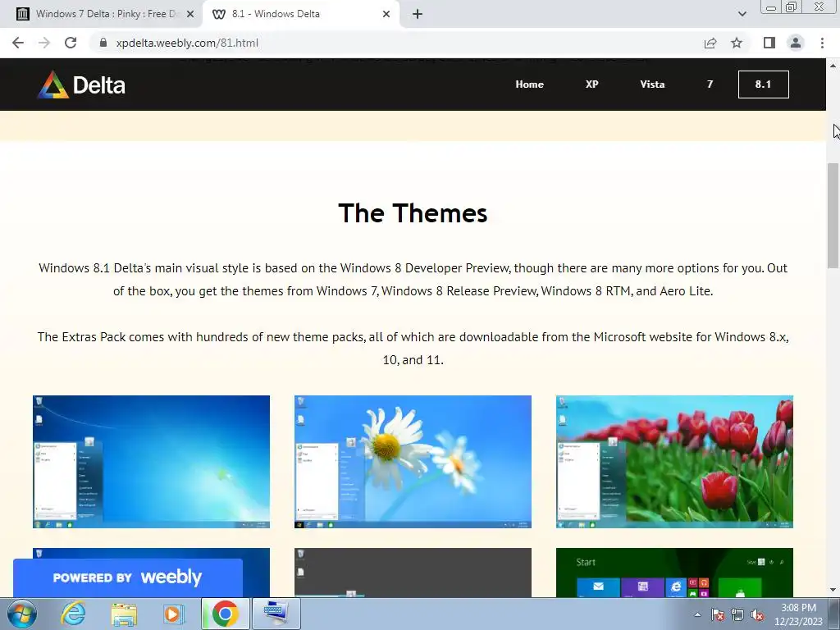Open the Action Center flag icon
This screenshot has width=840, height=630.
(717, 614)
